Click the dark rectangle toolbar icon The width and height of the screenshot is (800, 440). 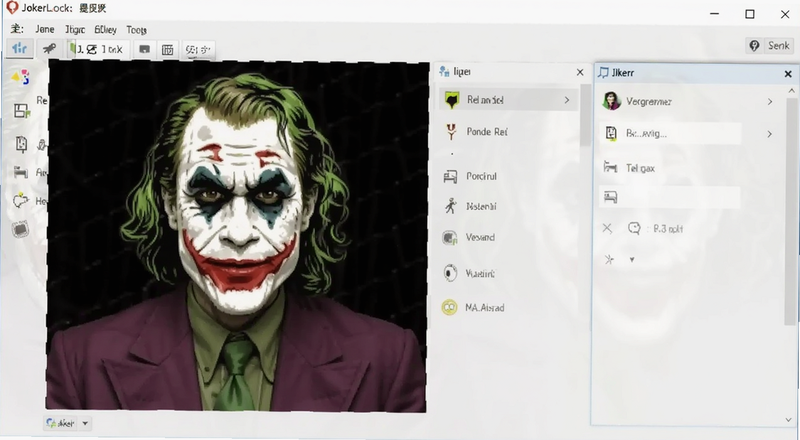click(x=144, y=50)
